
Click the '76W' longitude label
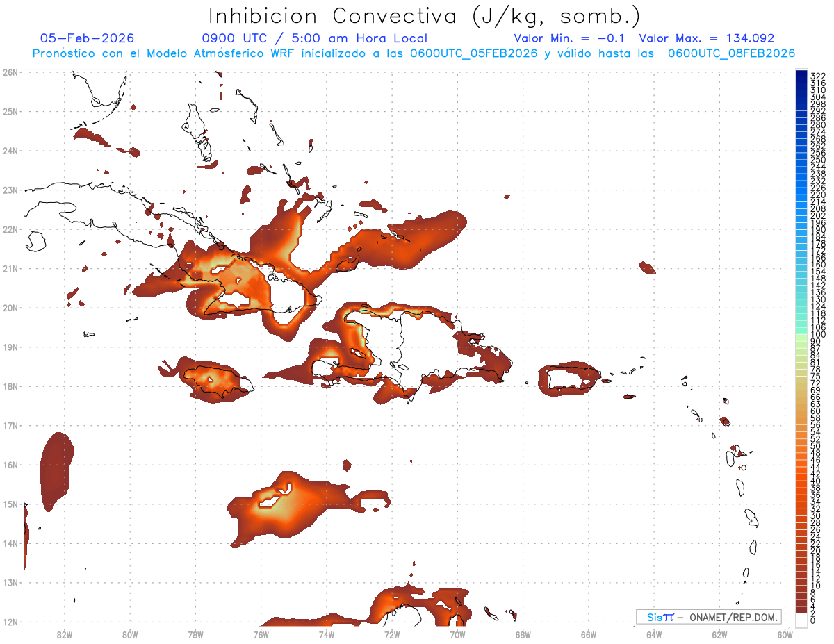(x=261, y=634)
